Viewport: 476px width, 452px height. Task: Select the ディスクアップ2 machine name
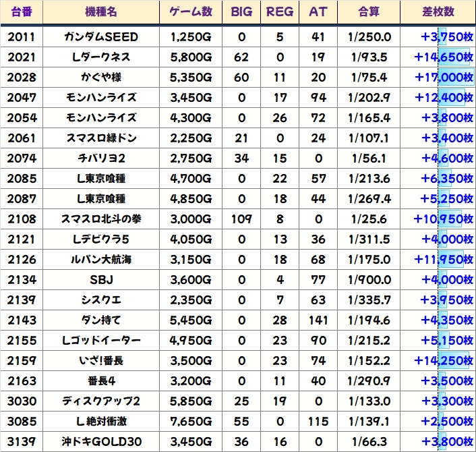(x=101, y=401)
